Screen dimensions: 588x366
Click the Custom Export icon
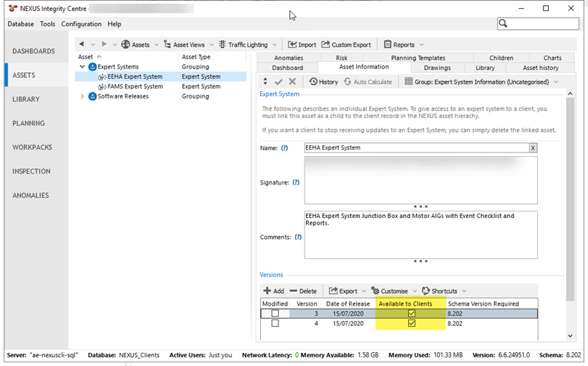(326, 44)
